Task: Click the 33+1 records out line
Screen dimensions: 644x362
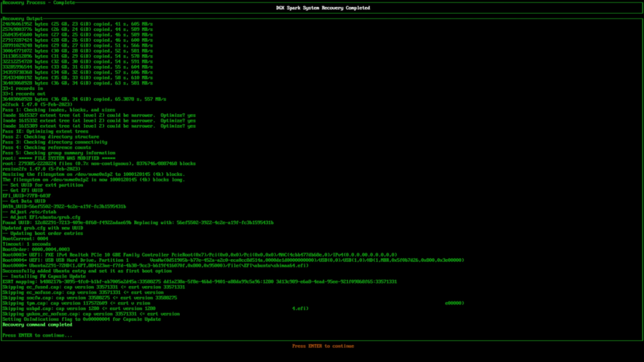Action: click(x=24, y=94)
